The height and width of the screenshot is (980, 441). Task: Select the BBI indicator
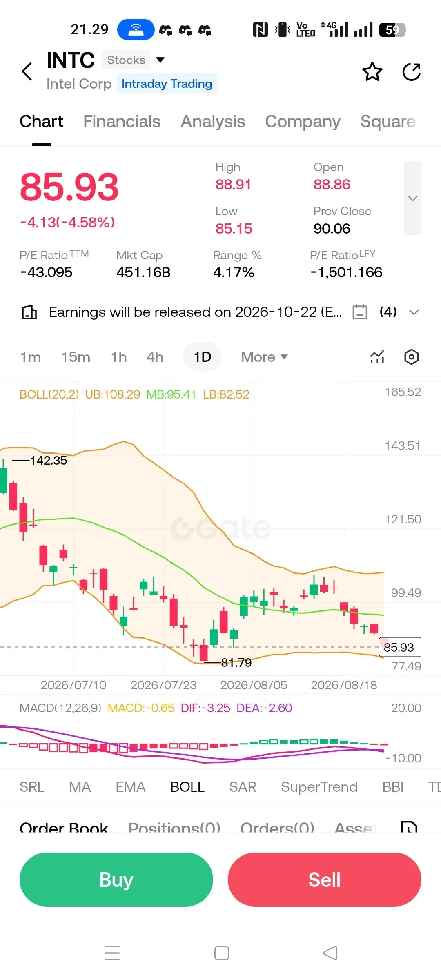tap(393, 787)
